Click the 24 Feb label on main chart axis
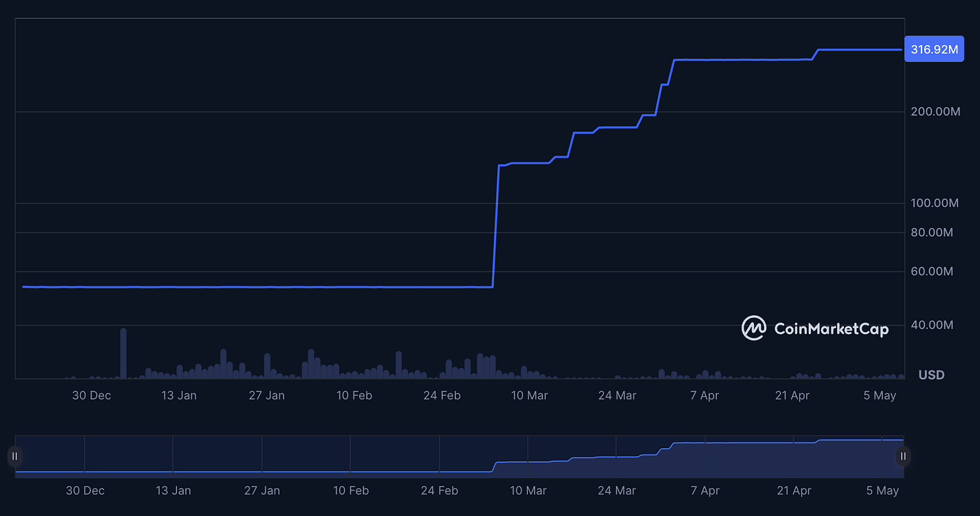The image size is (980, 516). coord(442,395)
